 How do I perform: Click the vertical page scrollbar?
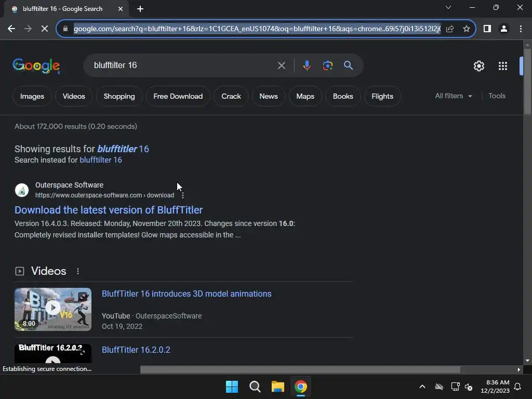point(527,82)
